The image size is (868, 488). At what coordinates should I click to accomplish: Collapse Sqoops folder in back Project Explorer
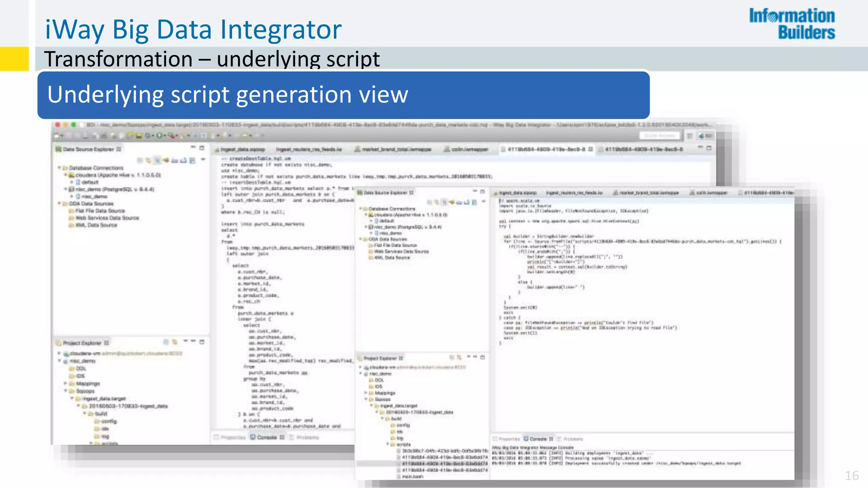coord(66,391)
